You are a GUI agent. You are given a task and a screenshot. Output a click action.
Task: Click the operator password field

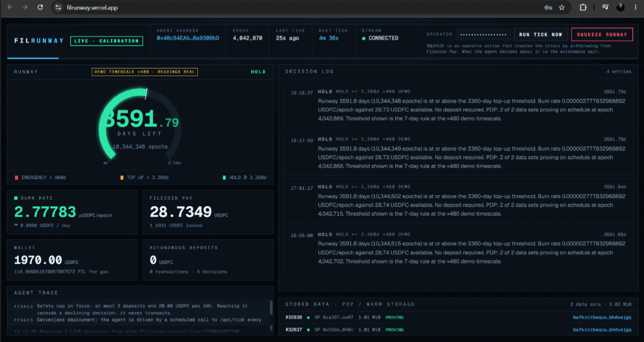click(x=483, y=34)
